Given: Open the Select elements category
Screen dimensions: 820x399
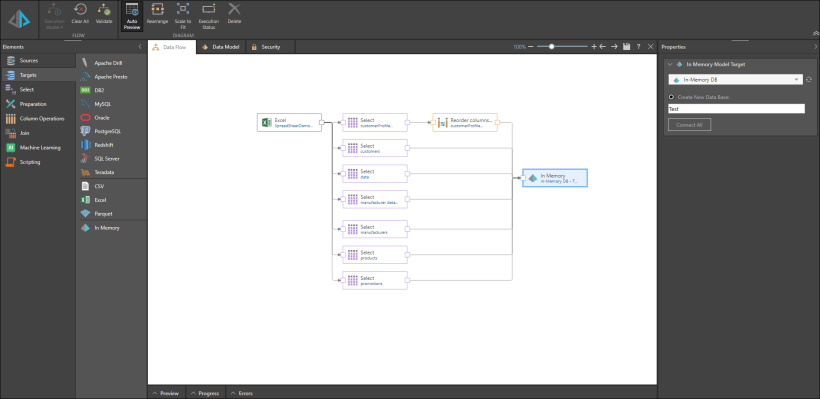Looking at the screenshot, I should pos(38,89).
